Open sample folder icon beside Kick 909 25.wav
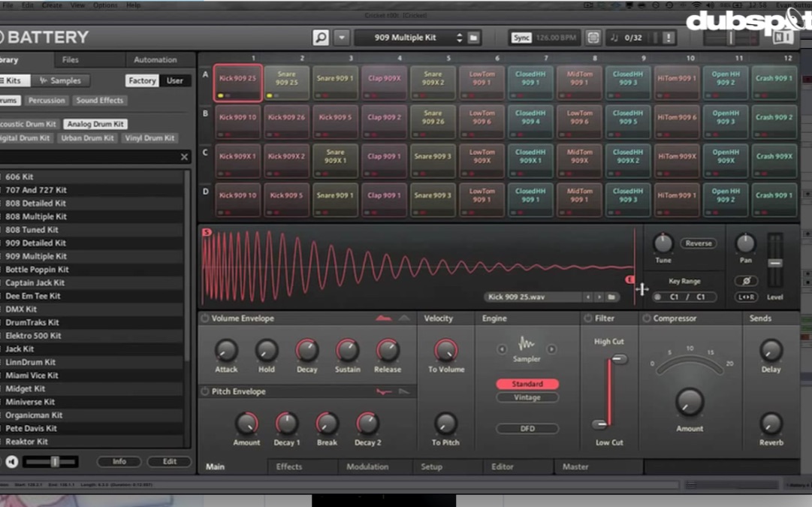This screenshot has height=507, width=812. (611, 297)
